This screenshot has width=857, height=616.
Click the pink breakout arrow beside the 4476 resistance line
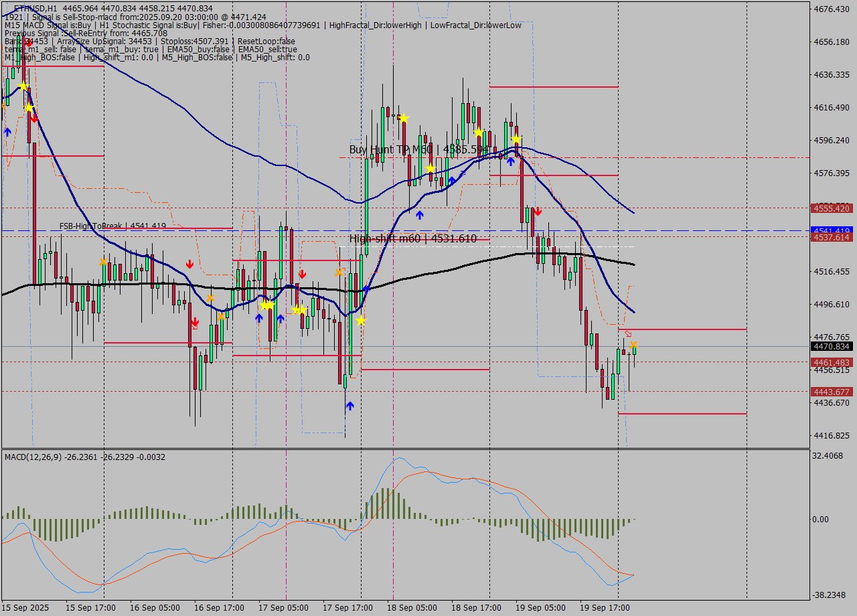click(627, 333)
